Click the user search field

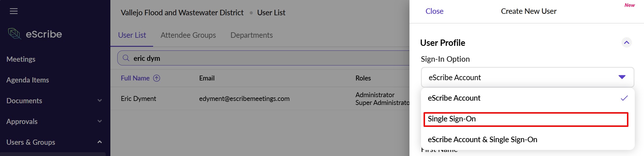[263, 58]
